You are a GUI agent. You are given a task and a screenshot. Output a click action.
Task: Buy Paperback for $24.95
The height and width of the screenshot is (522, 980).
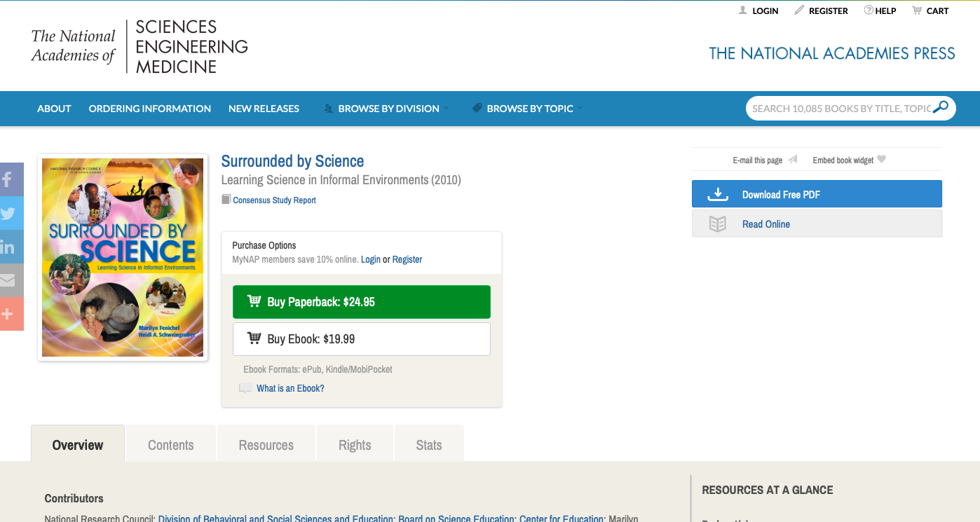362,302
